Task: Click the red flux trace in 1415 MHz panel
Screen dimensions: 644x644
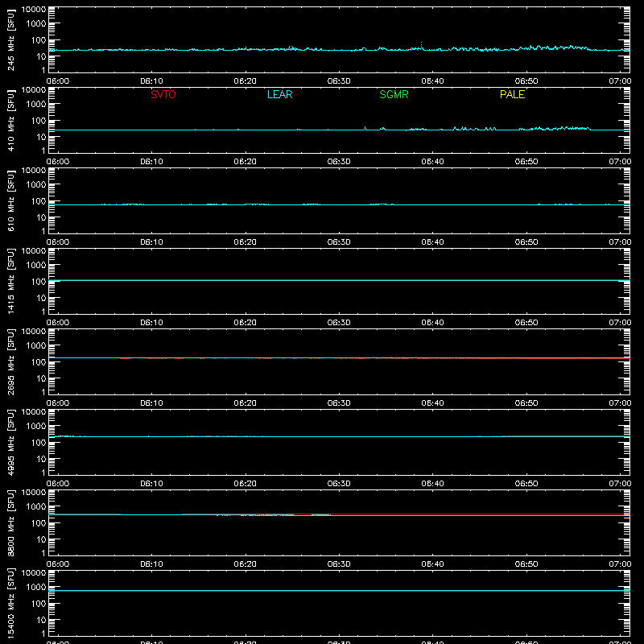Action: (339, 280)
